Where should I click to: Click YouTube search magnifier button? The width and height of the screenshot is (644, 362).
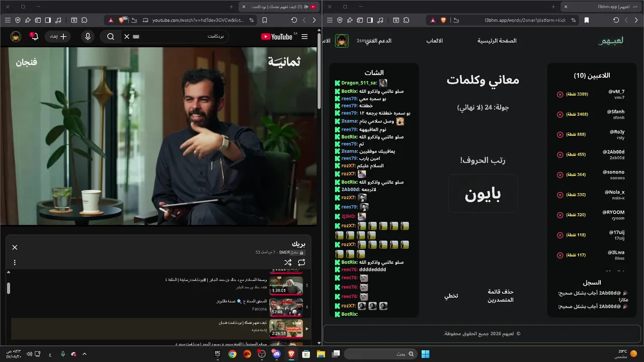[x=111, y=37]
